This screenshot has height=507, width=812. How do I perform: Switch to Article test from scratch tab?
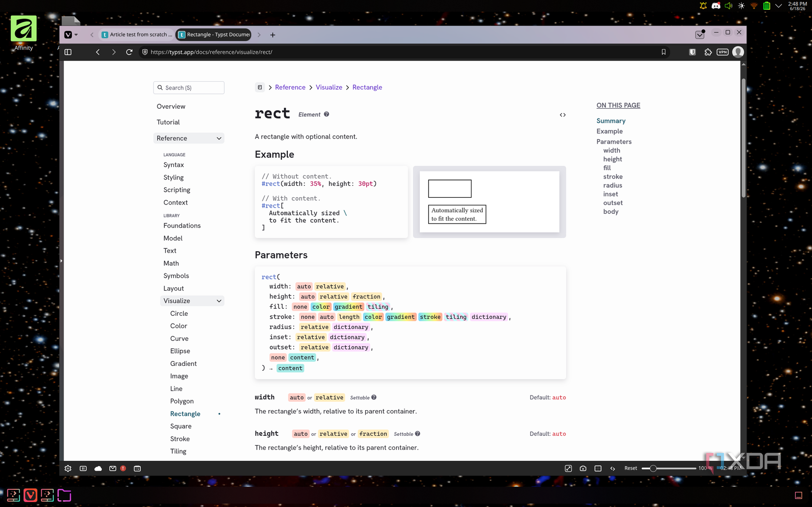pos(137,34)
